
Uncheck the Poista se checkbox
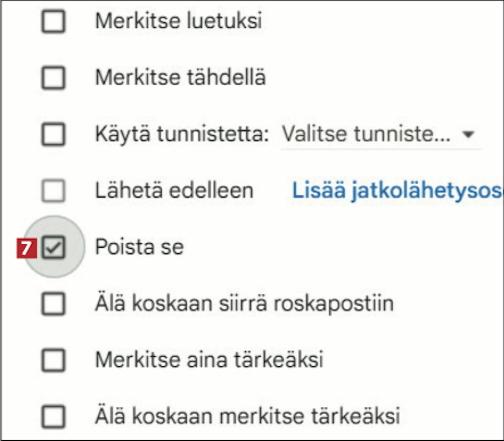click(53, 247)
